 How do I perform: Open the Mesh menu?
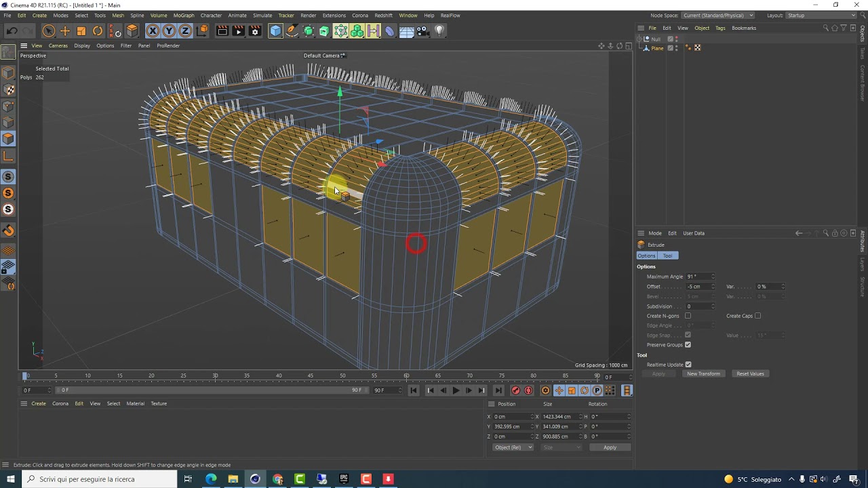(118, 15)
